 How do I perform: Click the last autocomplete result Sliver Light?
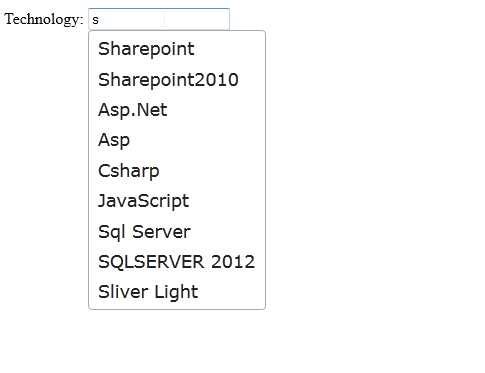[177, 292]
